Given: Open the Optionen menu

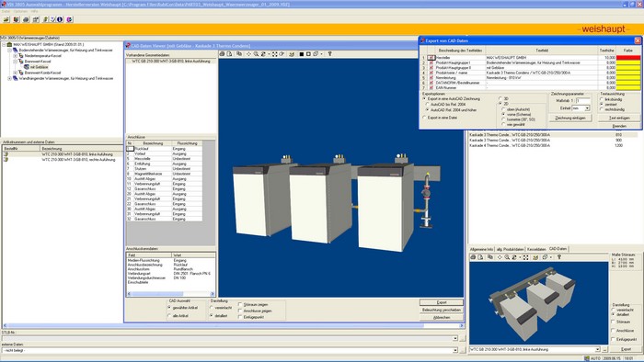Looking at the screenshot, I should coord(20,11).
